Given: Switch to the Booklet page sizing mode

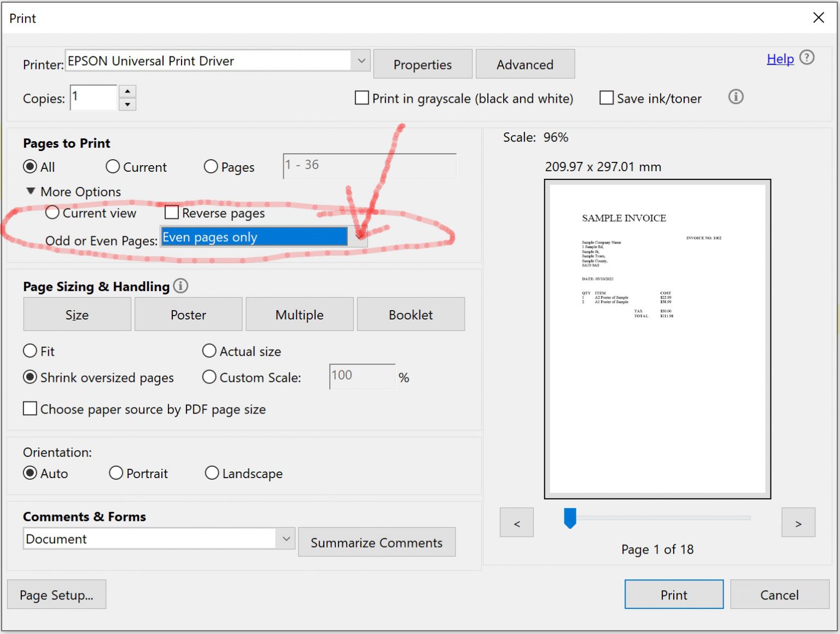Looking at the screenshot, I should 411,314.
